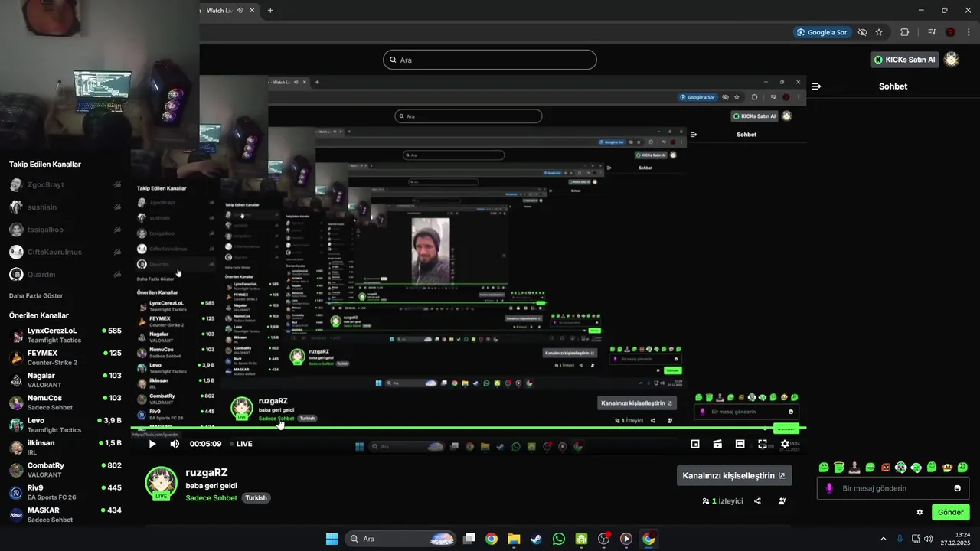Screen dimensions: 980x551
Task: Open FEYMEX recommended channel
Action: [x=65, y=357]
